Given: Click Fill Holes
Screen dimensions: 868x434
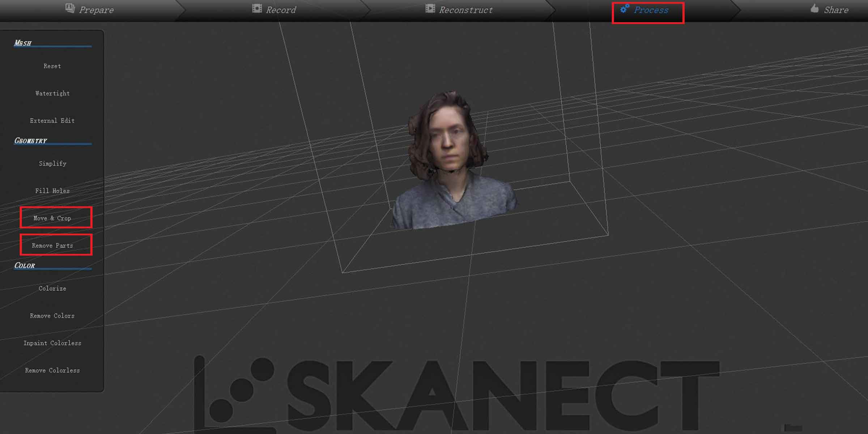Looking at the screenshot, I should pos(52,191).
